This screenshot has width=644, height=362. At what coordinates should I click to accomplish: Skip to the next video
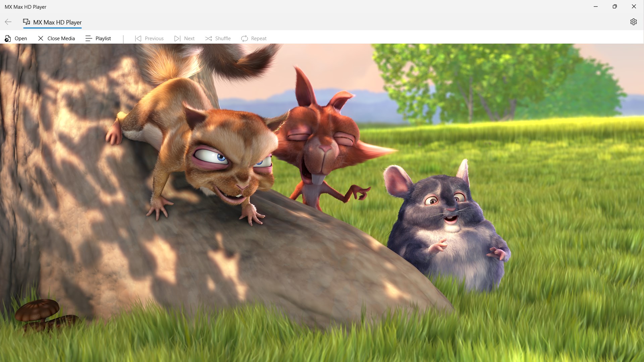[177, 38]
